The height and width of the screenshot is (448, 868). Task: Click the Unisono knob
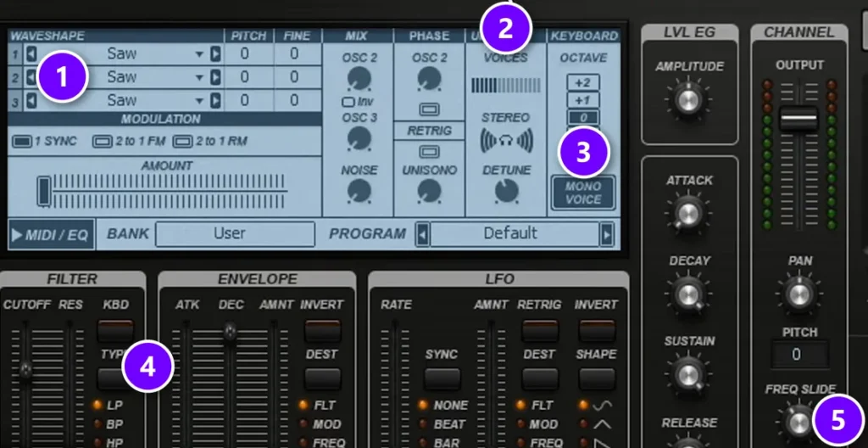coord(429,191)
